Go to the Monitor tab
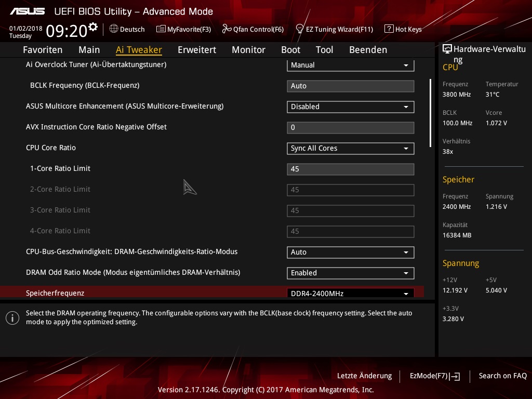The height and width of the screenshot is (399, 532). pyautogui.click(x=249, y=50)
